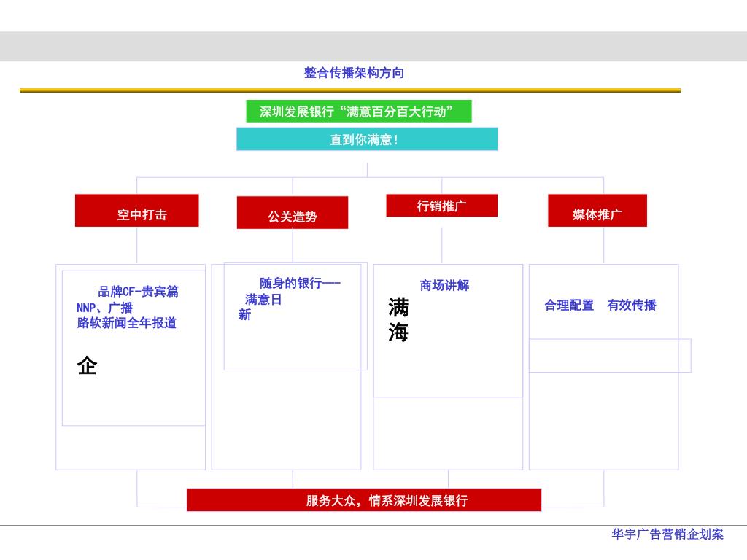This screenshot has width=747, height=560.
Task: Click the red 媒体推广 box
Action: click(x=597, y=211)
